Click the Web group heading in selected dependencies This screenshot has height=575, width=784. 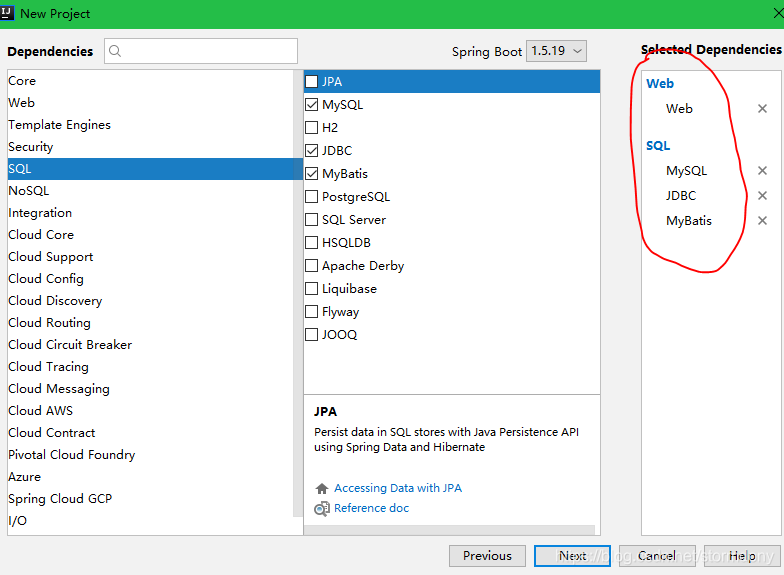(660, 84)
